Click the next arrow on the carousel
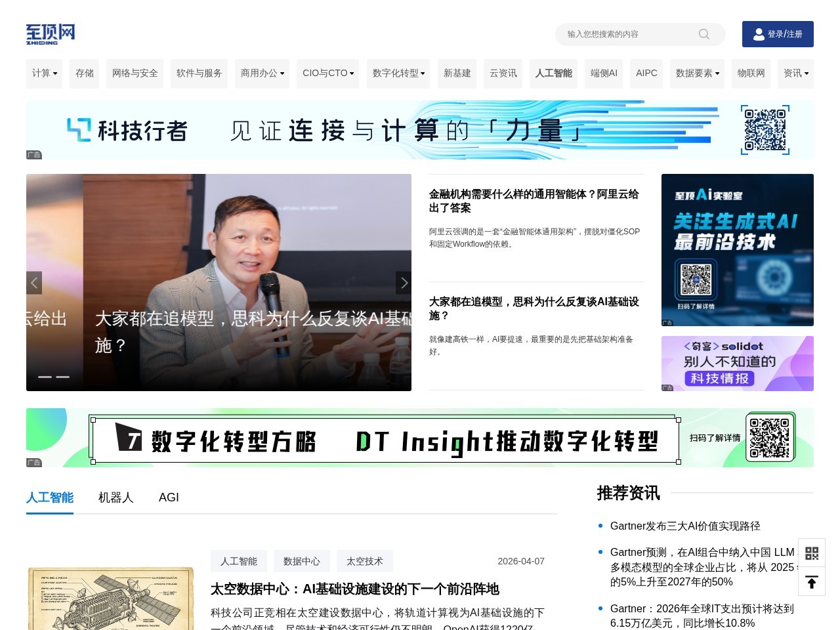 pos(404,283)
